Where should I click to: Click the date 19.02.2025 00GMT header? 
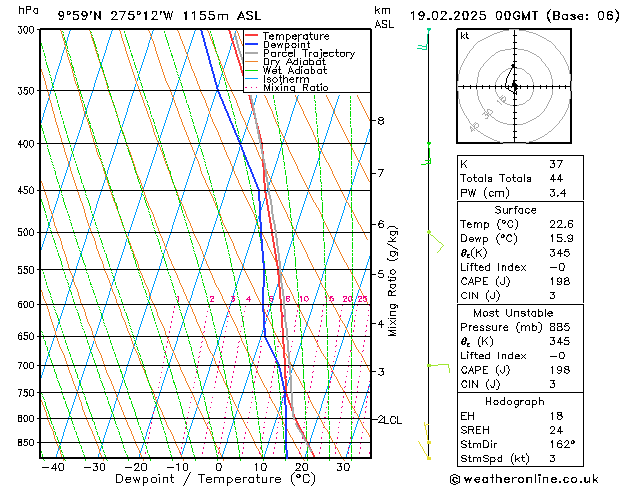(473, 16)
